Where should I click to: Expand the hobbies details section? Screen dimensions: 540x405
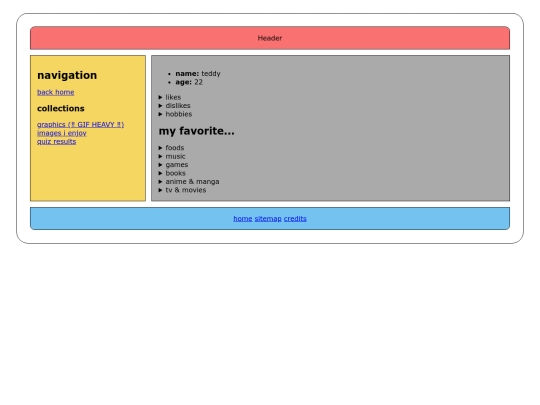click(175, 114)
